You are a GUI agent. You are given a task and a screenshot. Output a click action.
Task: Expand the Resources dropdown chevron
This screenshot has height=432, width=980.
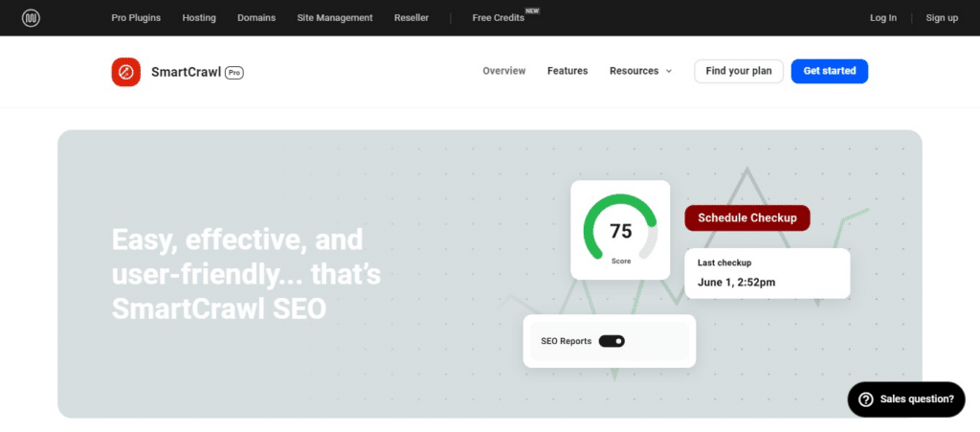[x=669, y=71]
